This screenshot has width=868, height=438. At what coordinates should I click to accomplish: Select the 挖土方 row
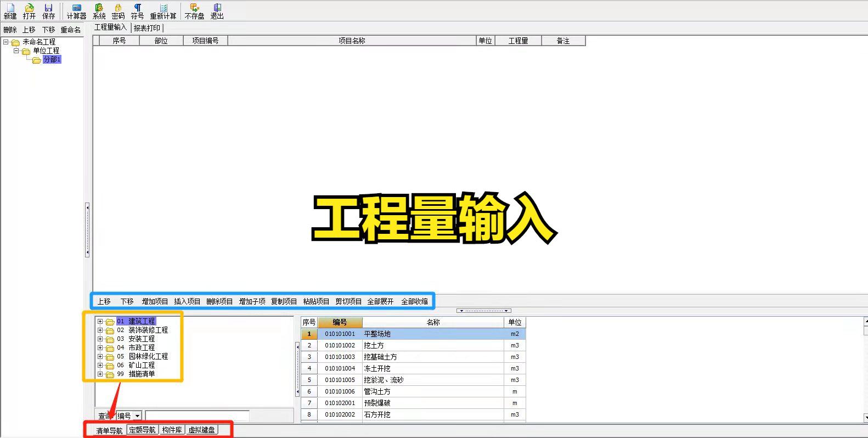(413, 345)
